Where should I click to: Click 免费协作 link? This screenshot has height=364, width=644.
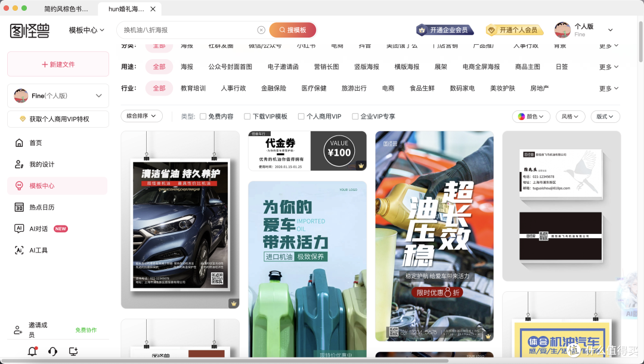(86, 330)
